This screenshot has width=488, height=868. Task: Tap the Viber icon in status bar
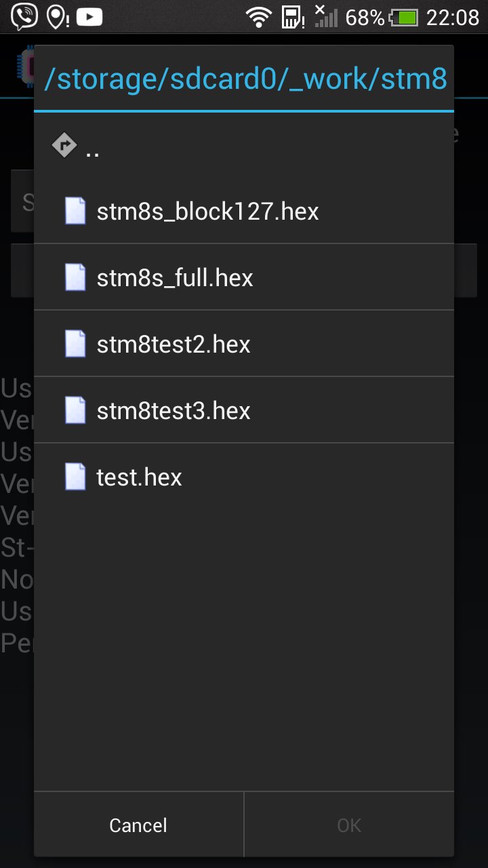pos(24,17)
